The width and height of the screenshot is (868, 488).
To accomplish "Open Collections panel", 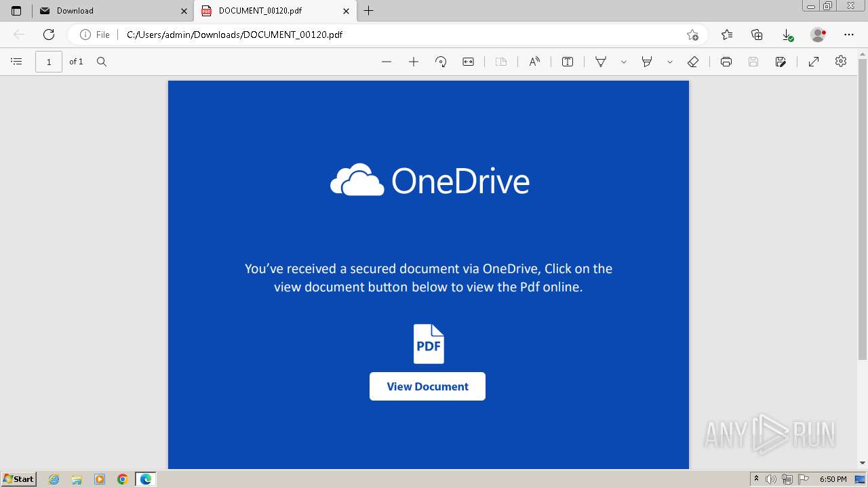I will pos(757,35).
